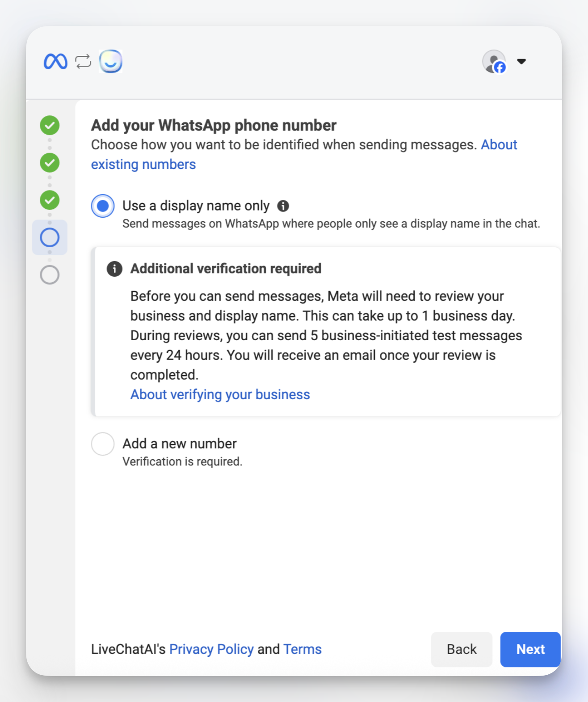588x702 pixels.
Task: Click info icon beside display name option
Action: click(283, 206)
